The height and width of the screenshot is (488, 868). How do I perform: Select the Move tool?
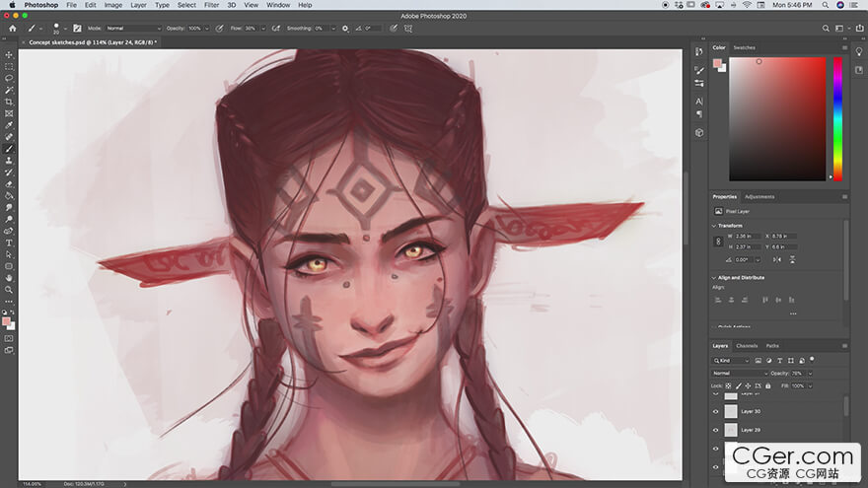9,54
